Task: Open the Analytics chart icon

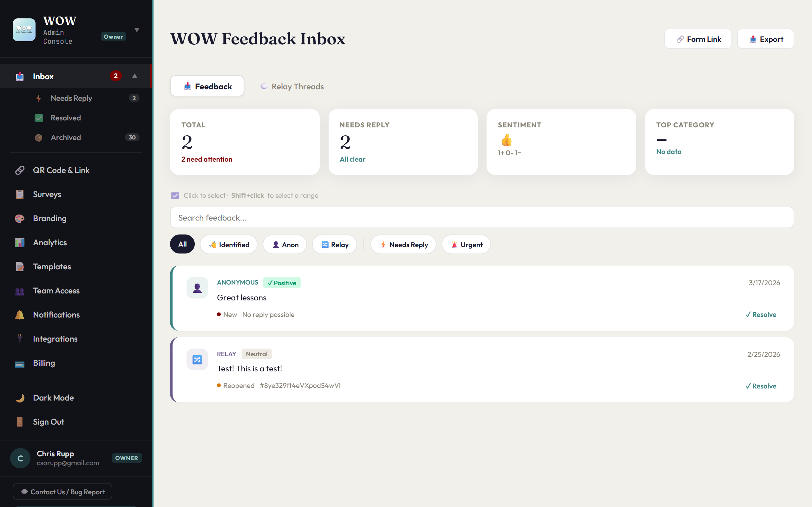Action: [19, 242]
